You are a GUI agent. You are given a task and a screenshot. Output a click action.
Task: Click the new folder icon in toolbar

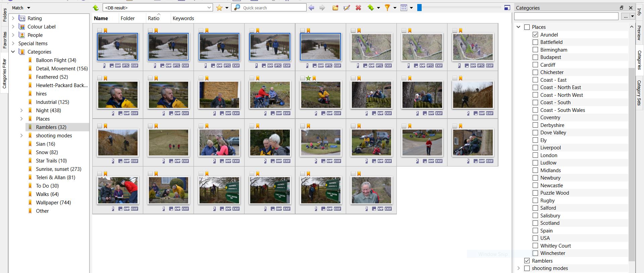click(335, 8)
